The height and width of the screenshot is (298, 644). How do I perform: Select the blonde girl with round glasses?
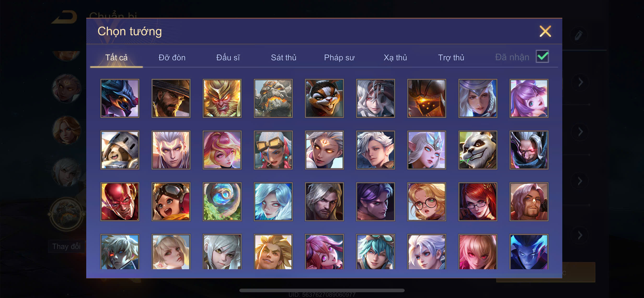tap(426, 202)
